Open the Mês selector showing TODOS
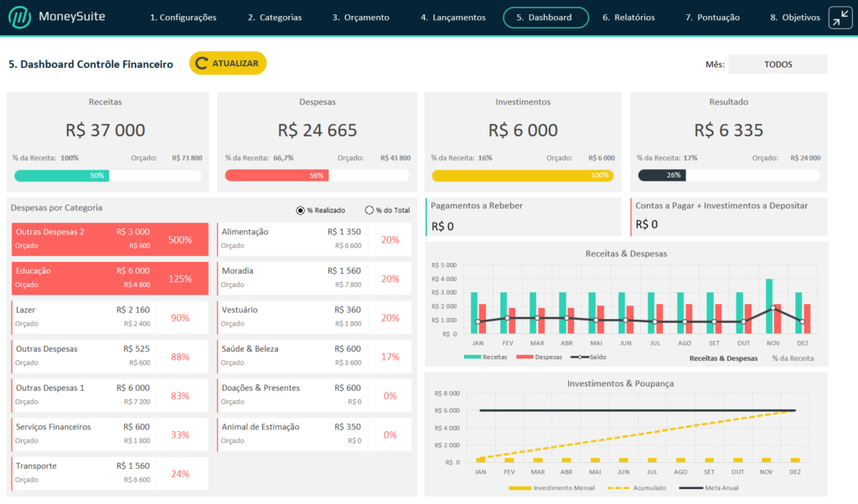 tap(778, 64)
